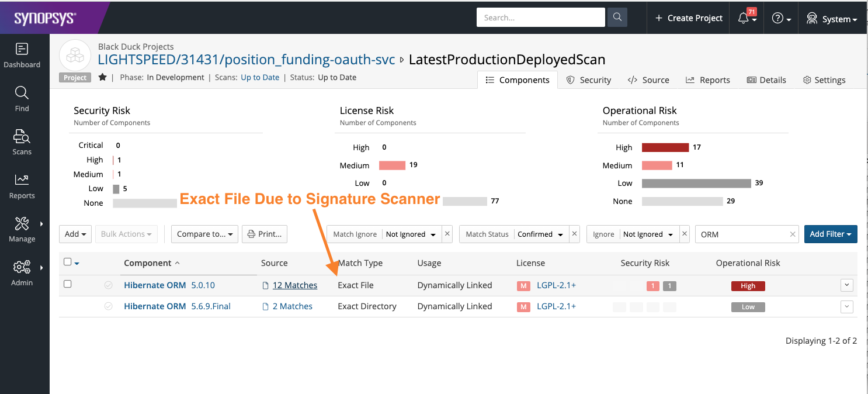Image resolution: width=868 pixels, height=394 pixels.
Task: Toggle the select-all checkbox in table header
Action: [68, 262]
